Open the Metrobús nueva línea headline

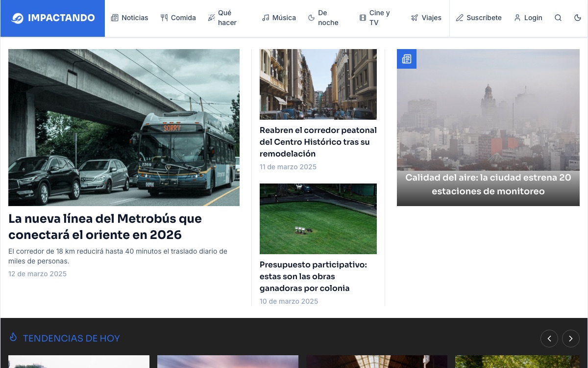coord(105,227)
